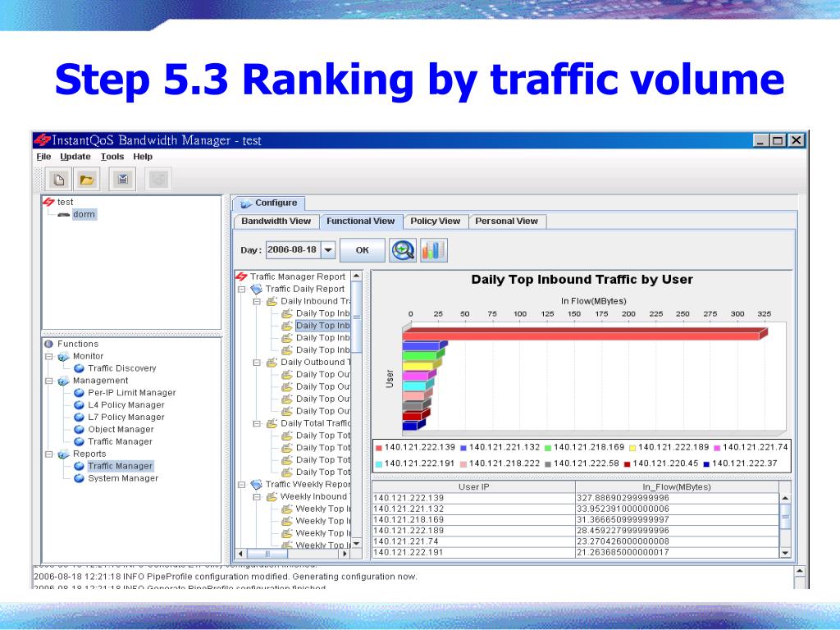Click log line 'PipeProfile configuration modified'
This screenshot has width=840, height=630.
click(x=225, y=577)
